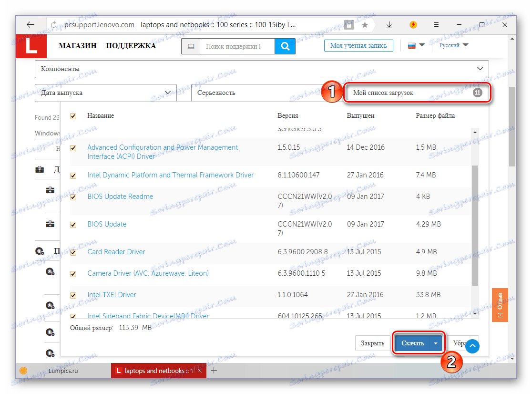Viewport: 532px width, 394px height.
Task: Click the red Lenovo L logo
Action: [31, 46]
